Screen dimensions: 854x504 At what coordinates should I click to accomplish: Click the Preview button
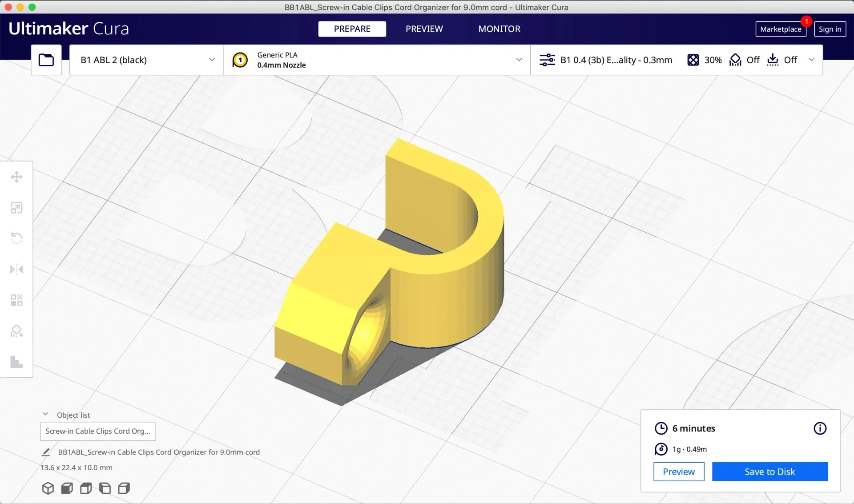tap(679, 472)
